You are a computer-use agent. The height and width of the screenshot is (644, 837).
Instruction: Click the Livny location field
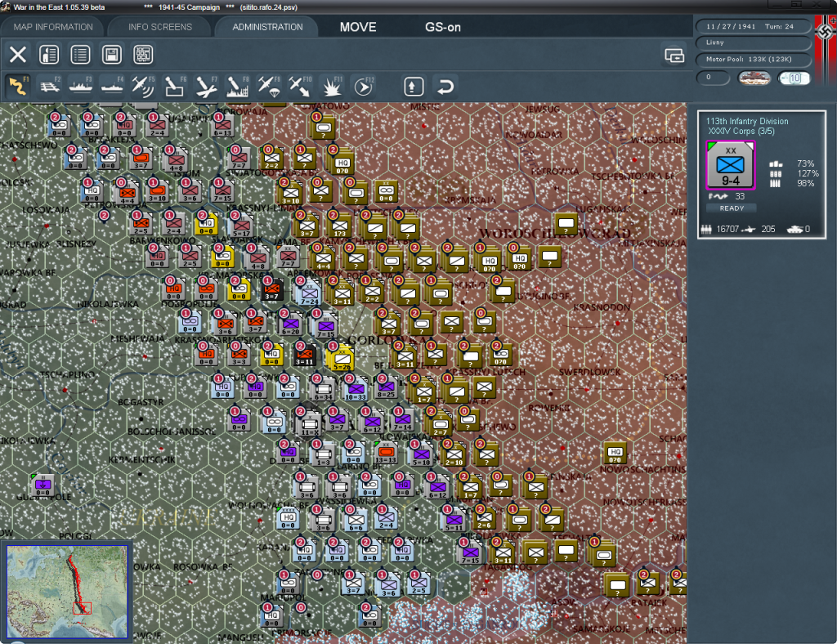click(x=753, y=42)
